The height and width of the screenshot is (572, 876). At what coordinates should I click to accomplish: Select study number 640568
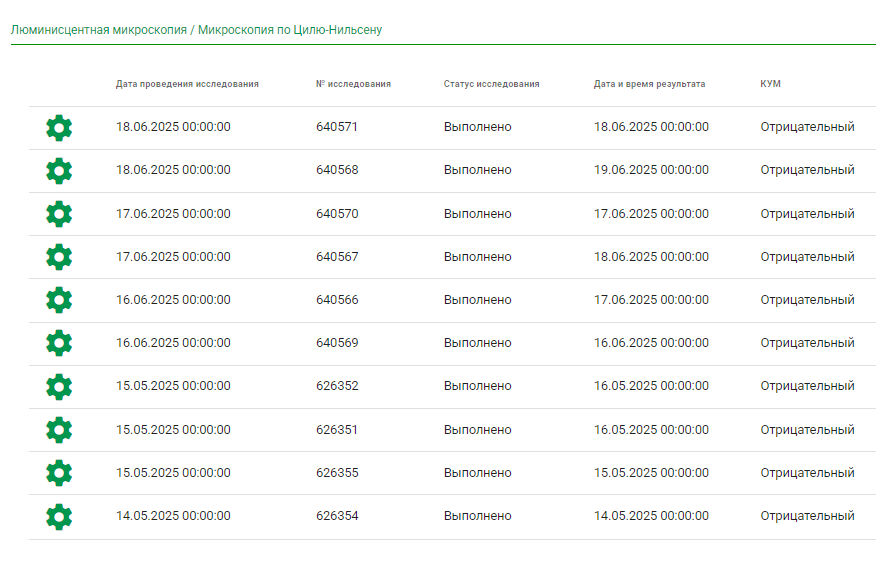click(x=337, y=170)
